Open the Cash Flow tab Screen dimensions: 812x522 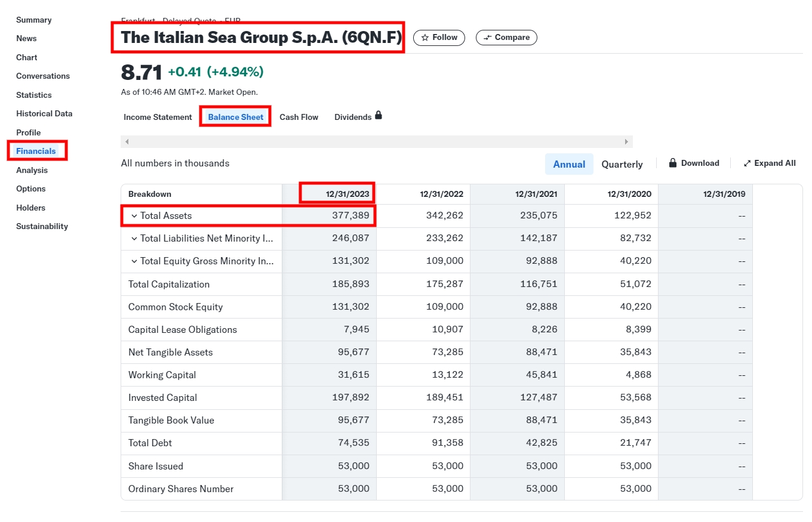(x=299, y=117)
